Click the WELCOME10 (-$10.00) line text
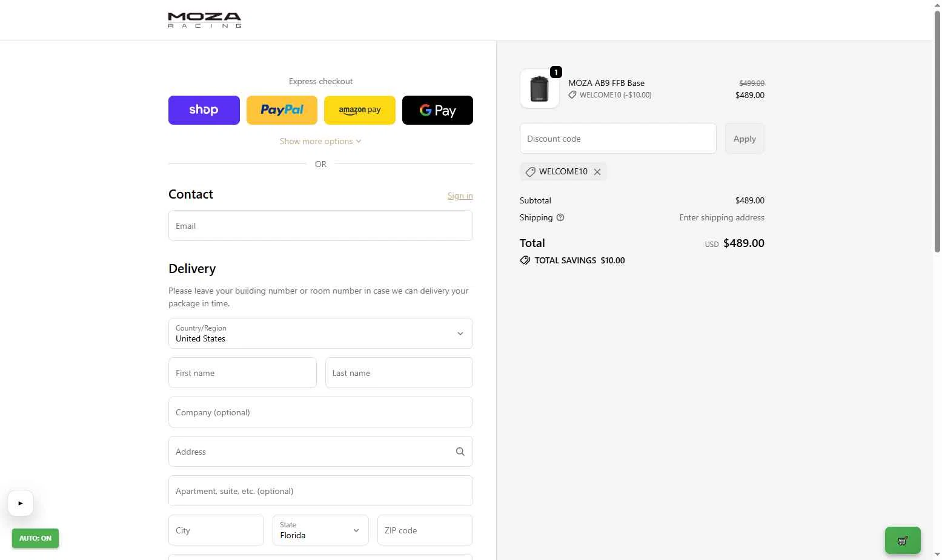Screen dimensions: 942x560 point(615,95)
